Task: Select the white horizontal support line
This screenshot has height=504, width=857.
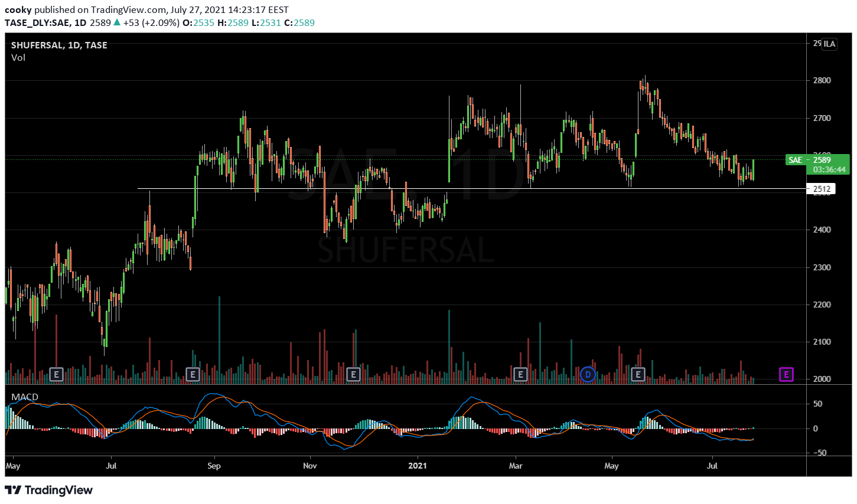Action: (x=471, y=189)
